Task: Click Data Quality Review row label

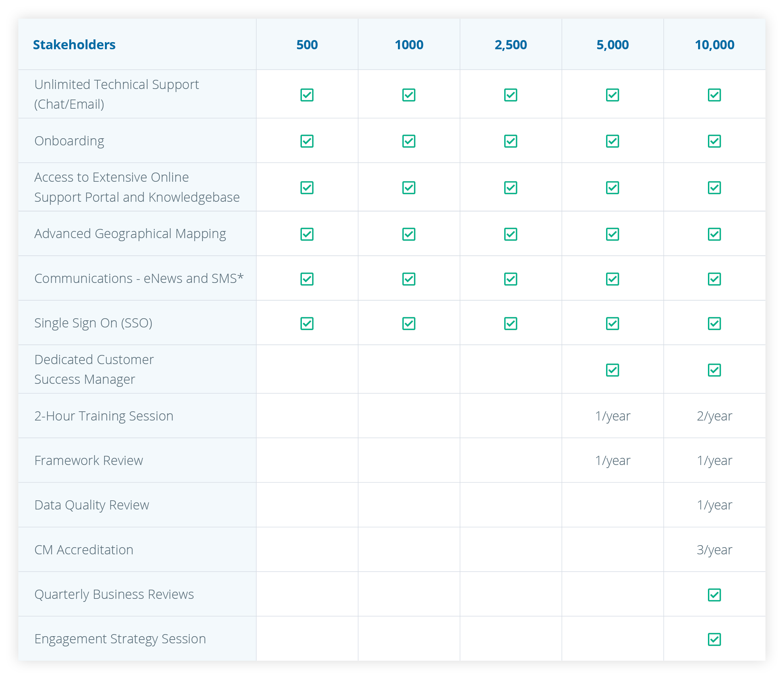Action: coord(91,505)
